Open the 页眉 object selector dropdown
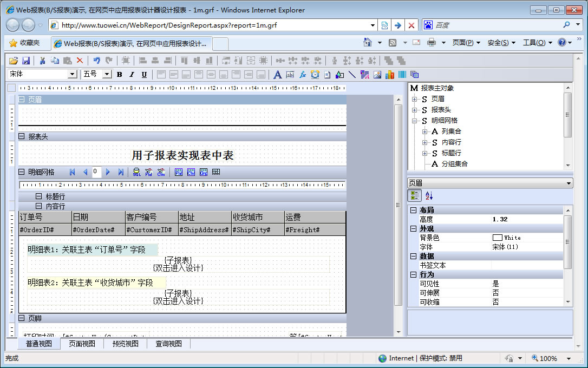 pos(568,183)
